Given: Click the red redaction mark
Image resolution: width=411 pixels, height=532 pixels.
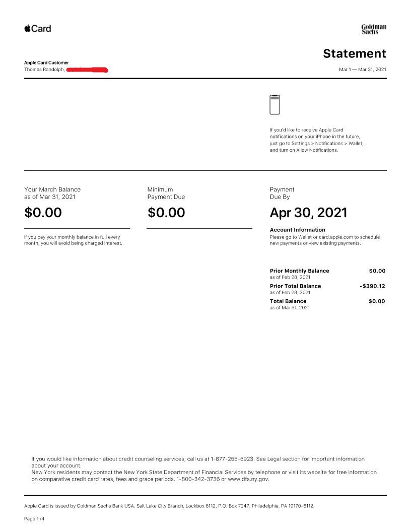Looking at the screenshot, I should [x=87, y=70].
